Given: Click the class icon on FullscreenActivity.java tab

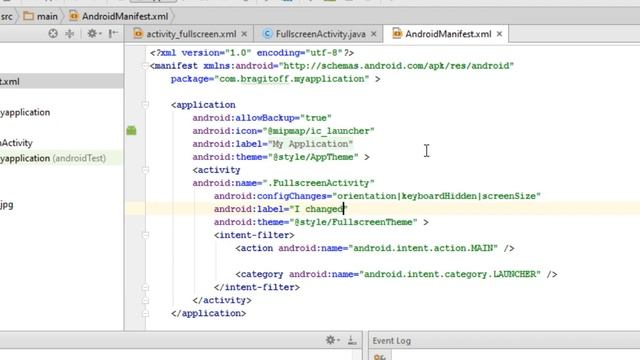Looking at the screenshot, I should pos(267,34).
